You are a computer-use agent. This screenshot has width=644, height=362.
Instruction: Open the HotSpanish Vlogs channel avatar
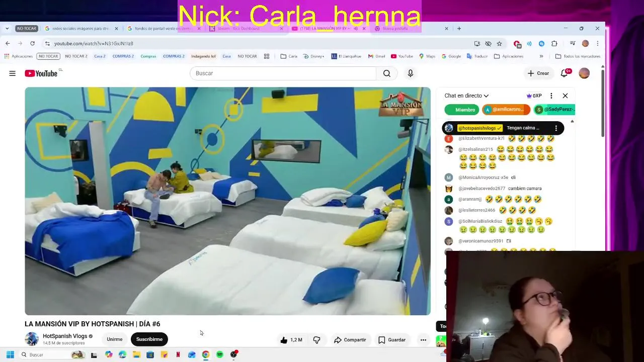pos(32,339)
